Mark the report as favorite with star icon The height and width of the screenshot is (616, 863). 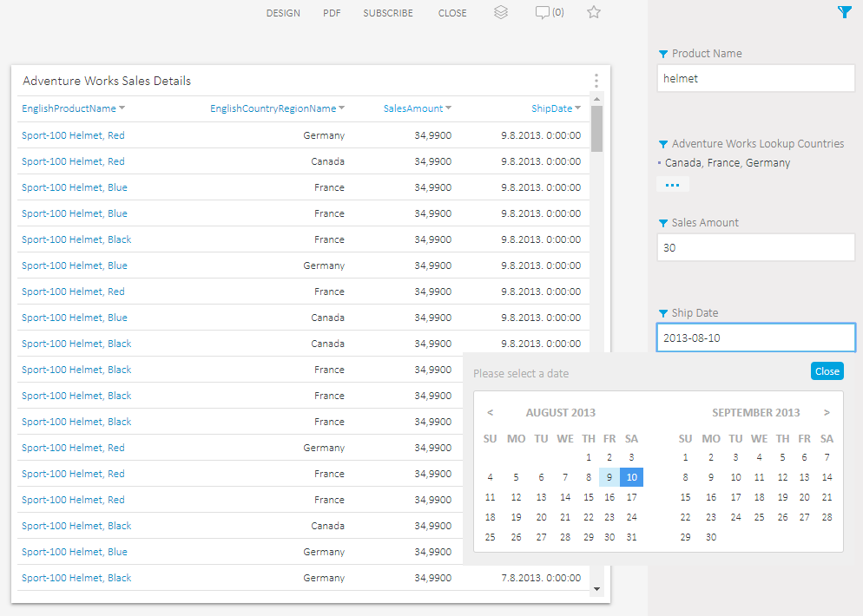coord(593,12)
